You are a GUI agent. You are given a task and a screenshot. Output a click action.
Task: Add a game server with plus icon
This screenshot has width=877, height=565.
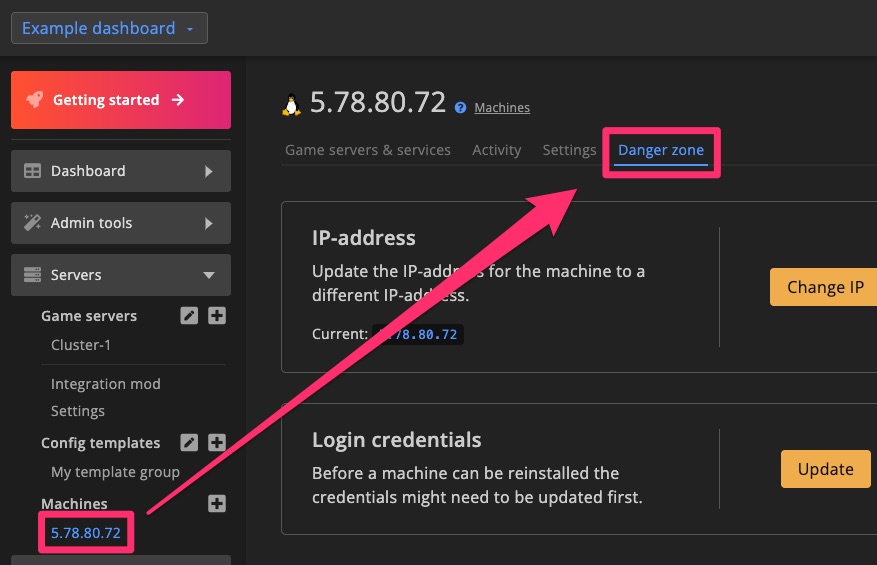click(217, 316)
